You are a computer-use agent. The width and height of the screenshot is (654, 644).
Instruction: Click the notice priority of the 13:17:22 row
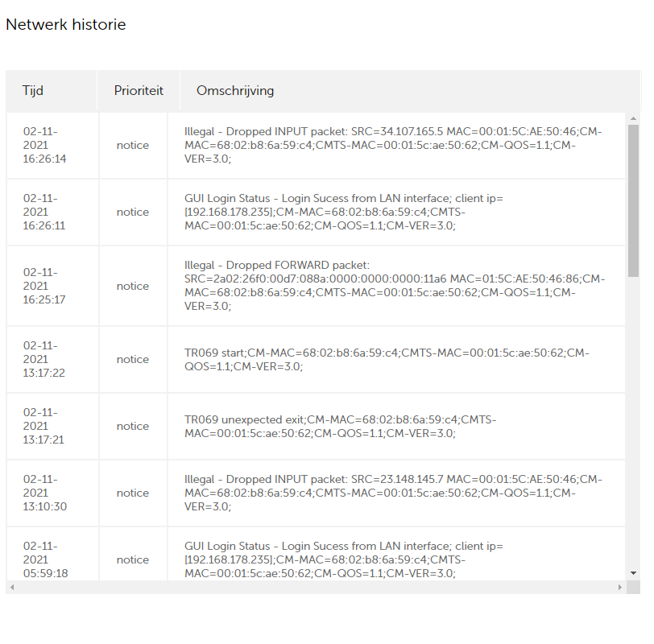click(132, 360)
